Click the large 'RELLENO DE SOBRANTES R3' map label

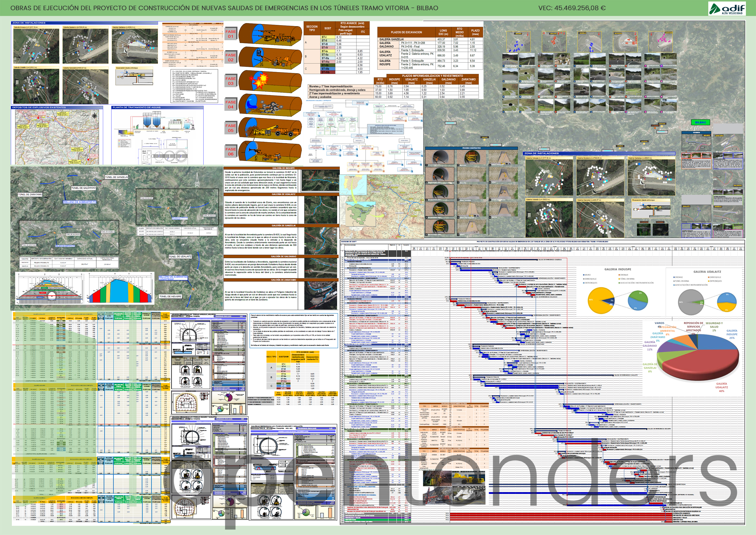(80, 202)
